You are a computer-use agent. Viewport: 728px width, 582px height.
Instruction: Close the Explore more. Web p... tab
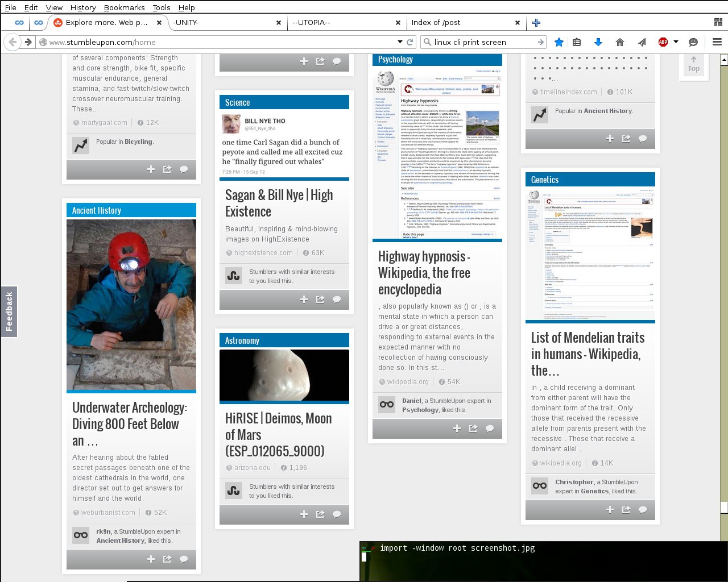click(159, 23)
